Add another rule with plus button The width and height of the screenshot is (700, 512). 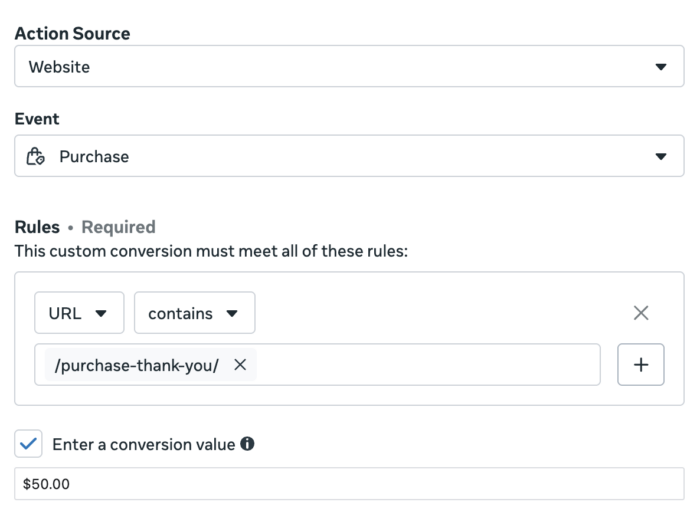[641, 365]
